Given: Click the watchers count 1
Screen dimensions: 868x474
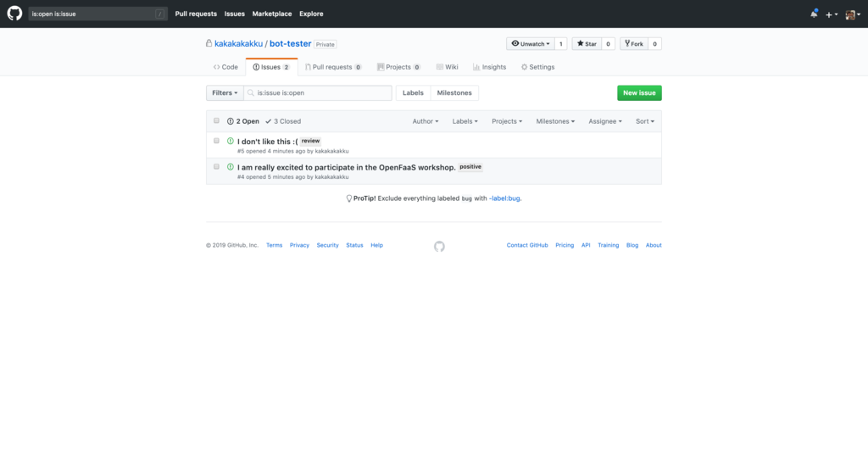Looking at the screenshot, I should click(561, 44).
